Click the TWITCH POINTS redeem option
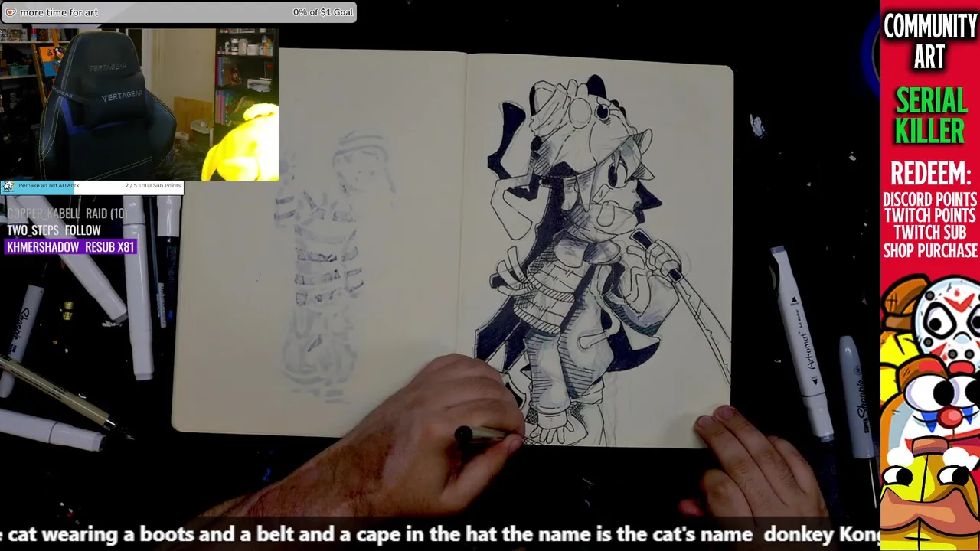The height and width of the screenshot is (551, 980). tap(930, 217)
